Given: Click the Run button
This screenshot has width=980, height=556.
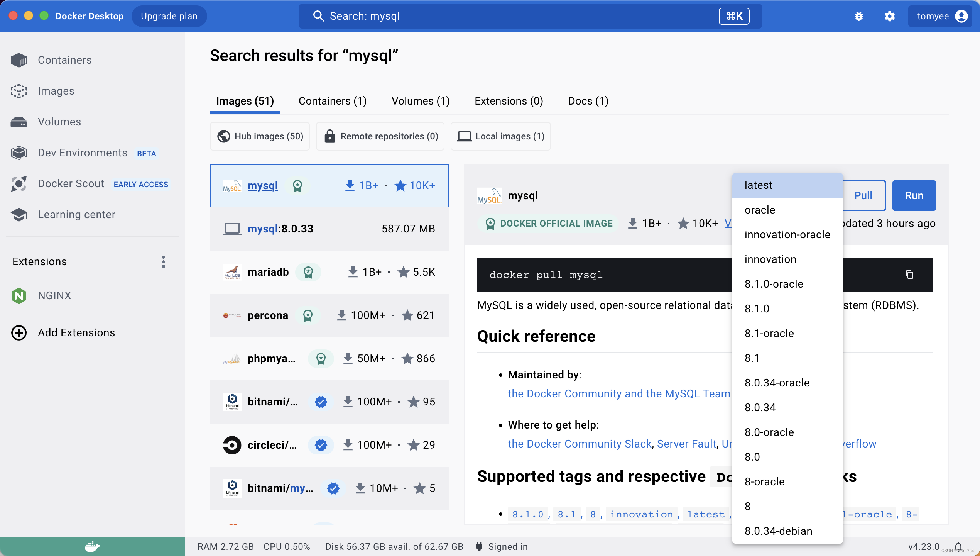Looking at the screenshot, I should [914, 195].
